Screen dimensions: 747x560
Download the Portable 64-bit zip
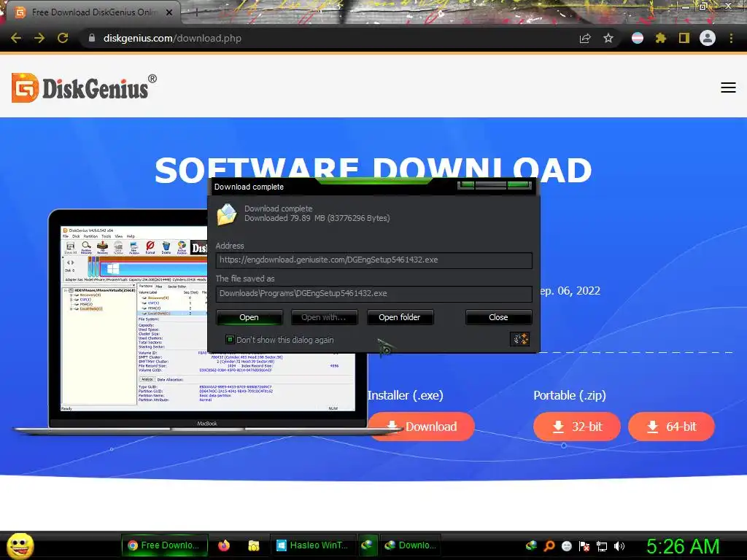672,426
